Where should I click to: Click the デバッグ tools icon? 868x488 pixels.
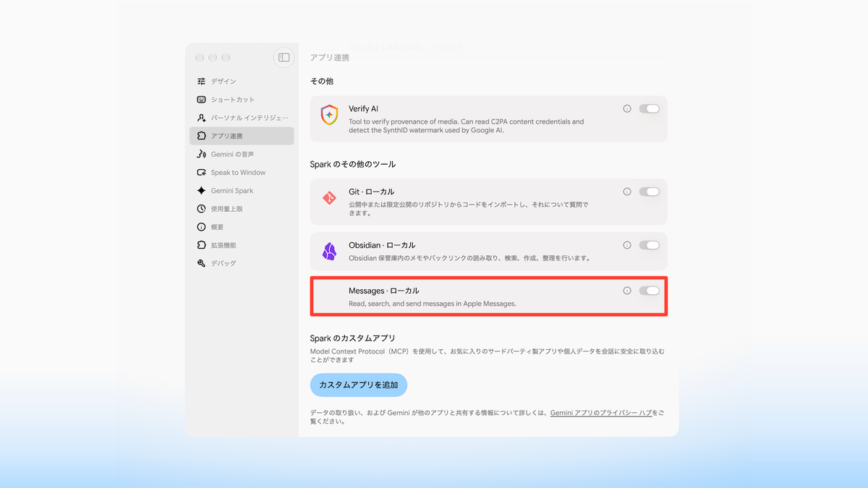[x=202, y=263]
